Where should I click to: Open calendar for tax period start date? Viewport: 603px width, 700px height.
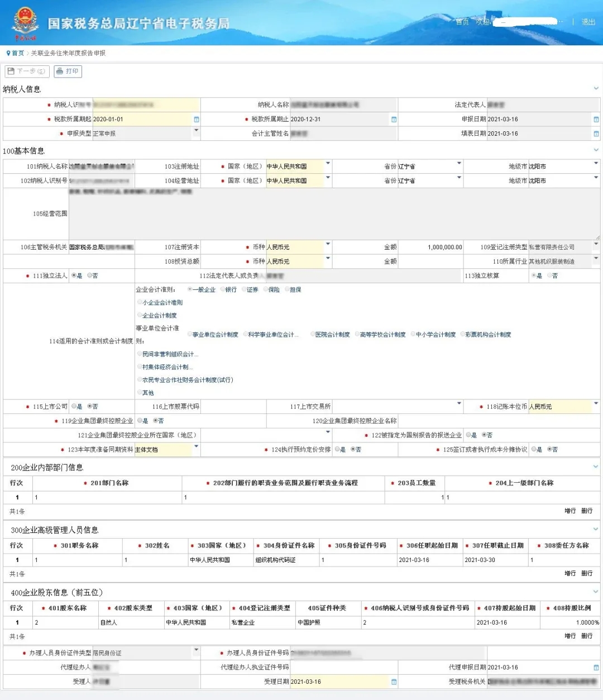196,120
